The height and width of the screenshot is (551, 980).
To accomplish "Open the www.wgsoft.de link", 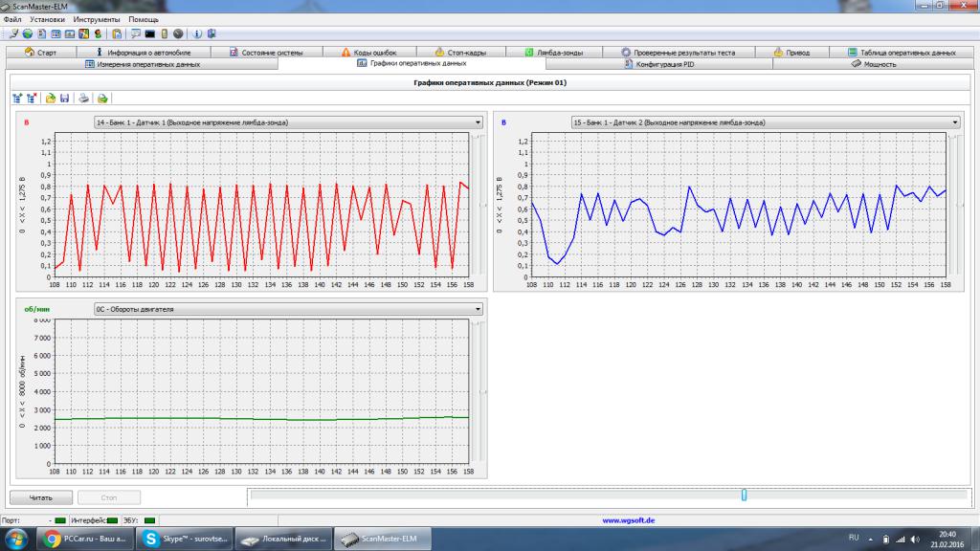I will 628,520.
